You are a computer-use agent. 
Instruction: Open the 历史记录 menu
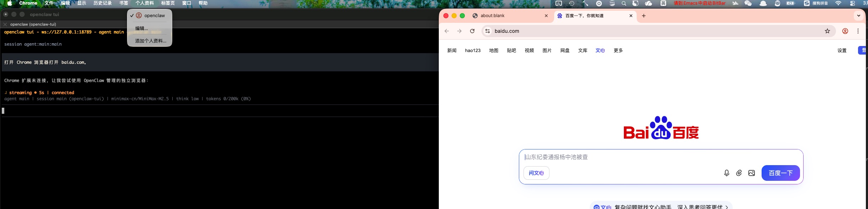pyautogui.click(x=102, y=3)
